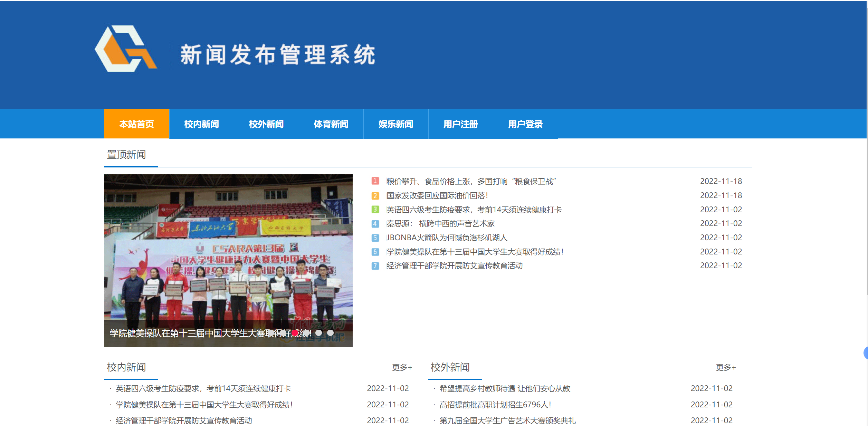
Task: Open article 国家发改委回应国际油价回落!
Action: pos(437,196)
